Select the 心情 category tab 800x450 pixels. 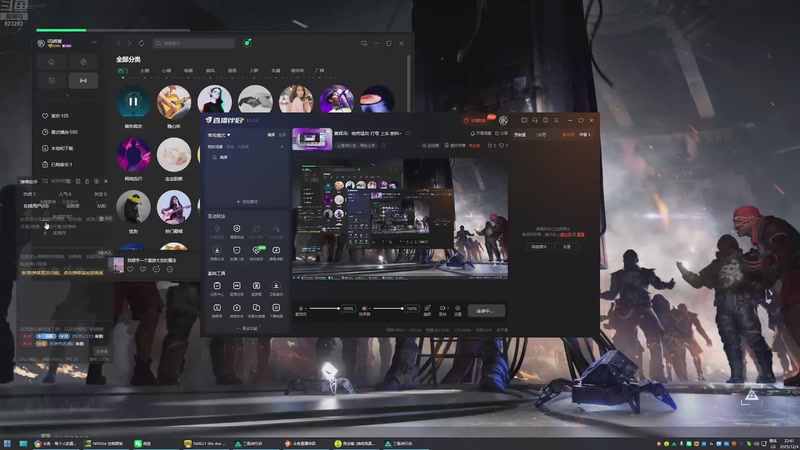point(166,71)
